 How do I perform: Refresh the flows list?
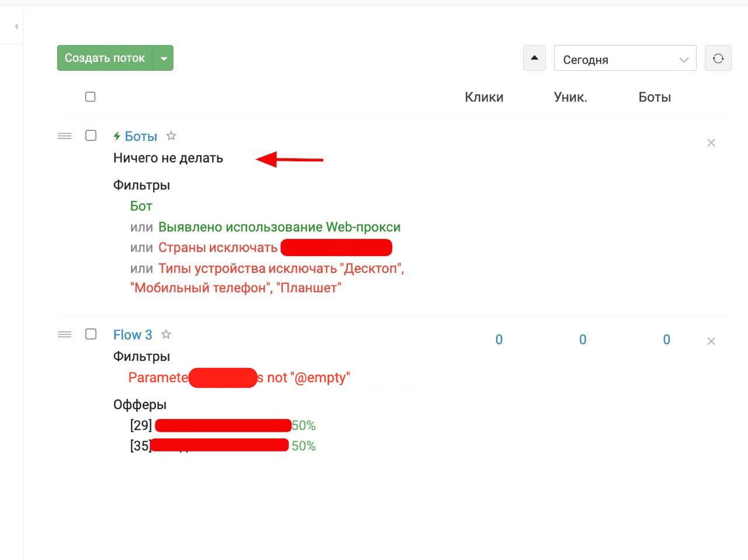point(718,58)
